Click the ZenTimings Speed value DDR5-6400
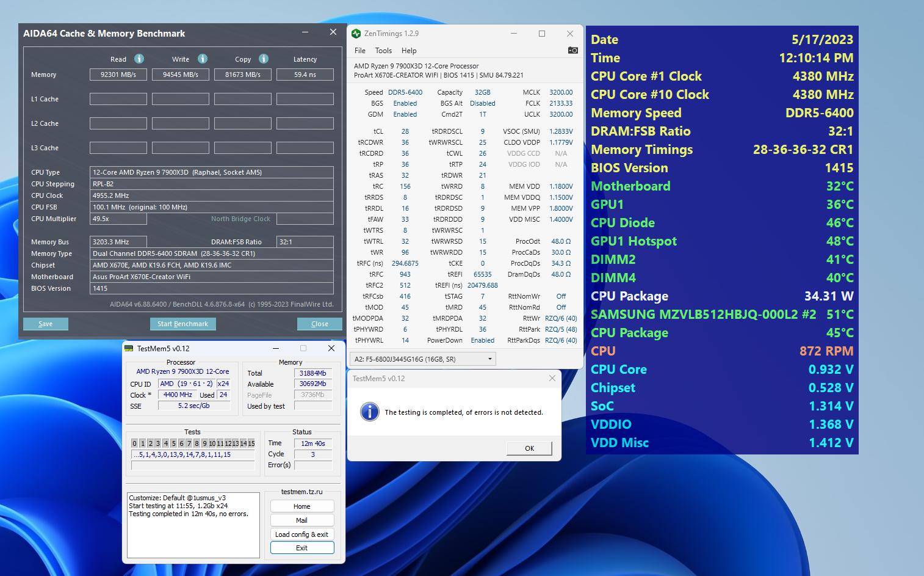The height and width of the screenshot is (576, 924). tap(405, 92)
